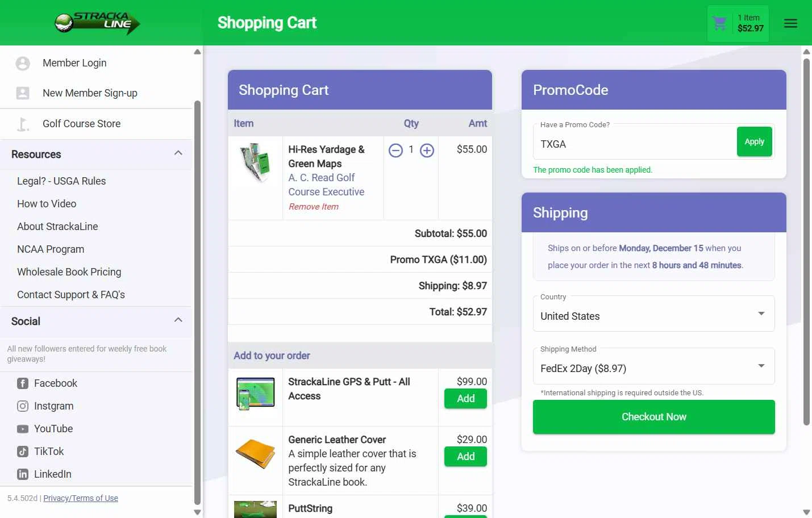
Task: Click the YouTube label
Action: pyautogui.click(x=53, y=429)
